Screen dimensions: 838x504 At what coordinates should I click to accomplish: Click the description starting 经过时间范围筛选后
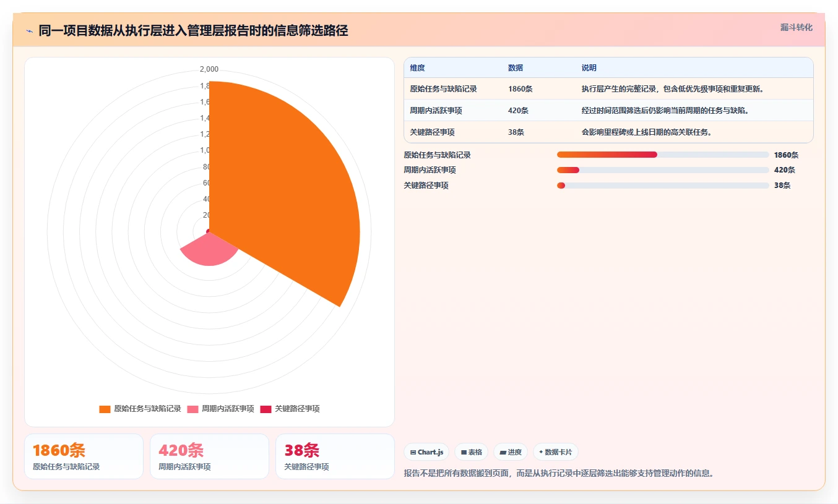665,111
